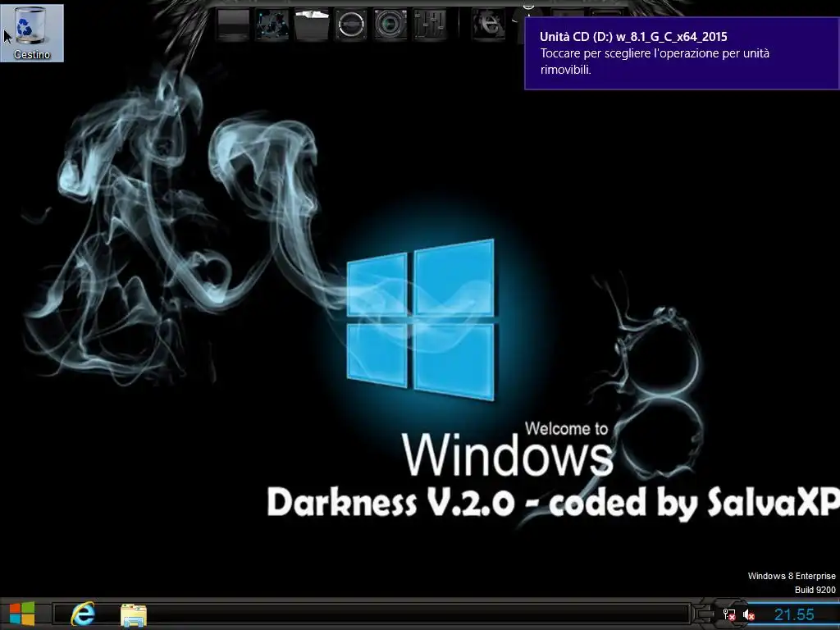The width and height of the screenshot is (840, 630).
Task: Click the muted speaker tray icon
Action: [x=749, y=614]
